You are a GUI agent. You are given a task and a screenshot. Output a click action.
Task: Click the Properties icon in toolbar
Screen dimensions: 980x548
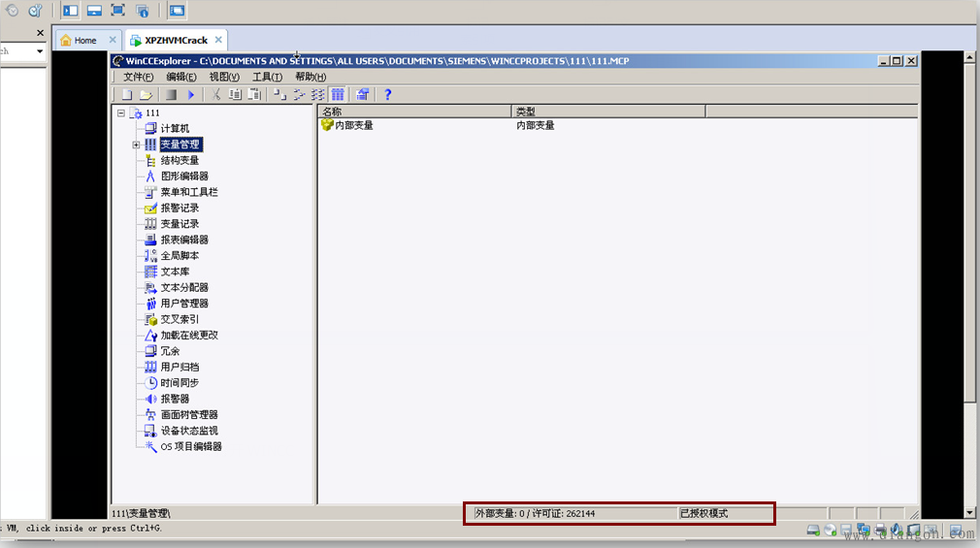point(363,95)
